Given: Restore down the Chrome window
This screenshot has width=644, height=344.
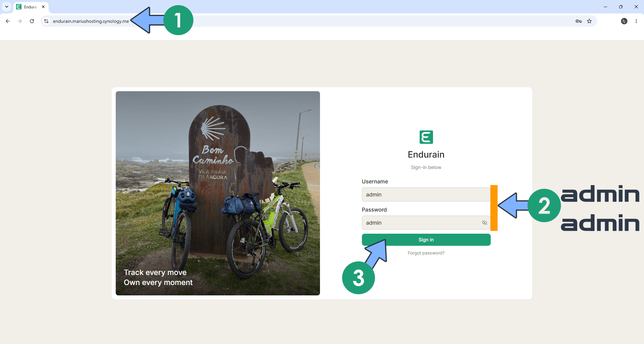Looking at the screenshot, I should (x=621, y=7).
